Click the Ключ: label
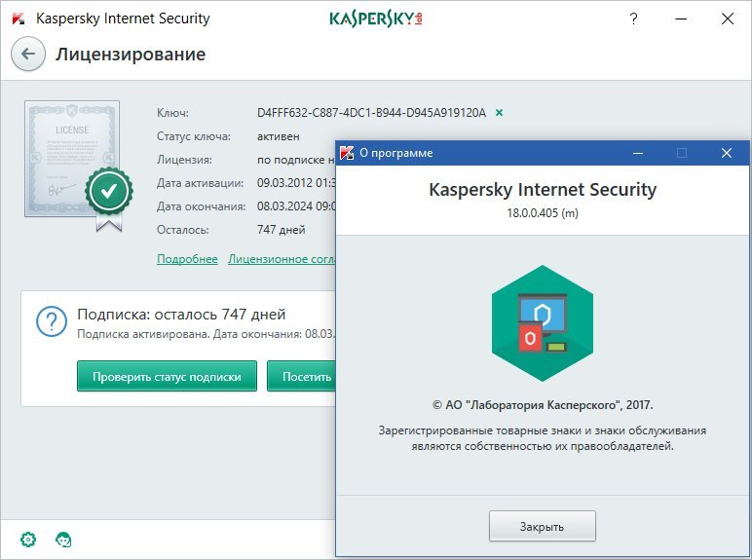752x560 pixels. pos(172,113)
